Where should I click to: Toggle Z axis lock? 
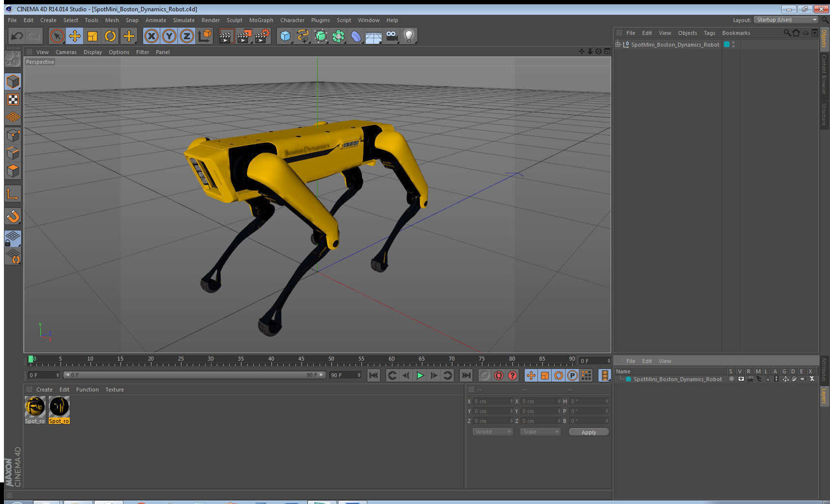[187, 36]
